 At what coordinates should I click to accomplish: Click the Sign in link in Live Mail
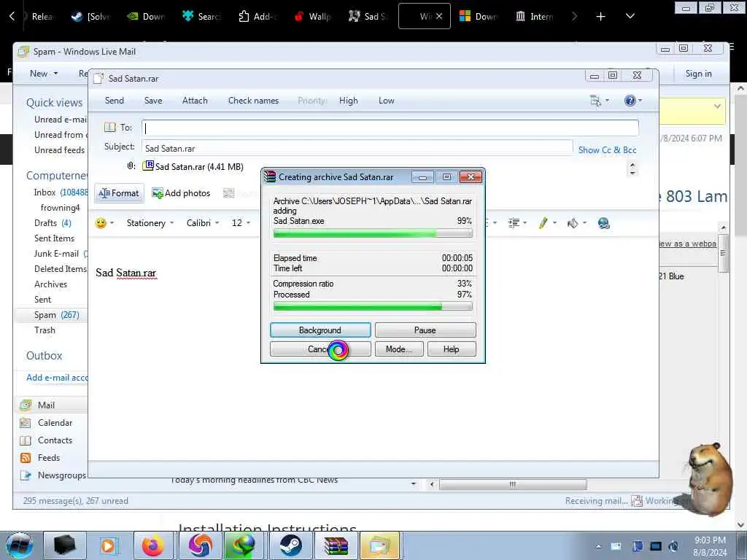pyautogui.click(x=698, y=74)
